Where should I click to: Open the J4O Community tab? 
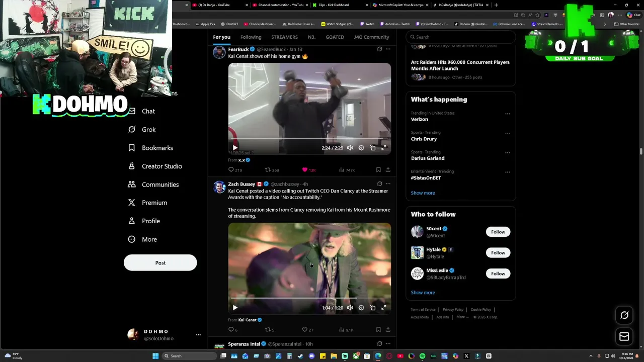371,37
